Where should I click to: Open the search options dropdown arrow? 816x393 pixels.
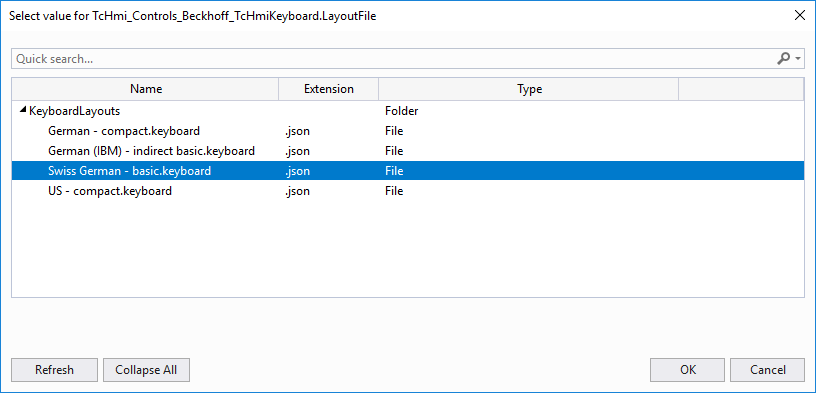798,59
